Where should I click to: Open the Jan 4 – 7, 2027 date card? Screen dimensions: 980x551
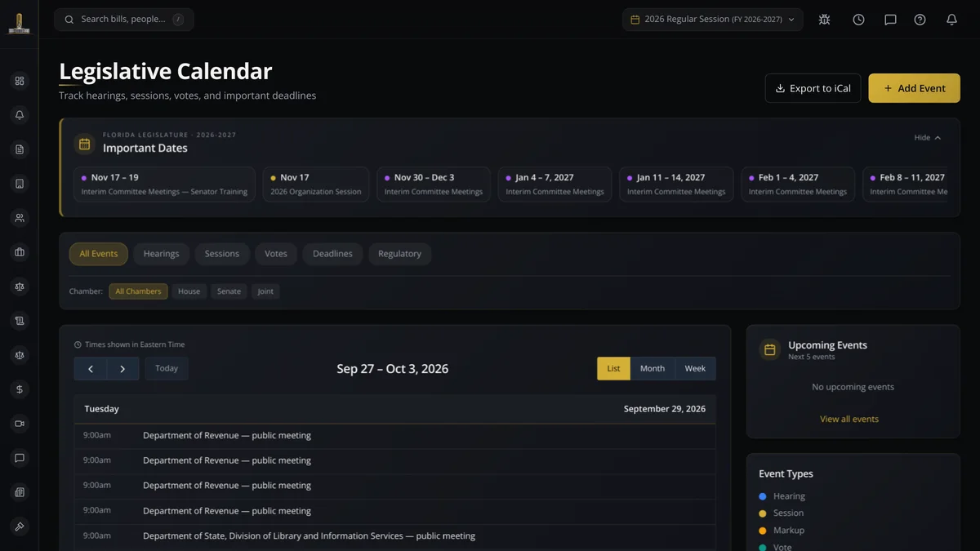click(555, 184)
